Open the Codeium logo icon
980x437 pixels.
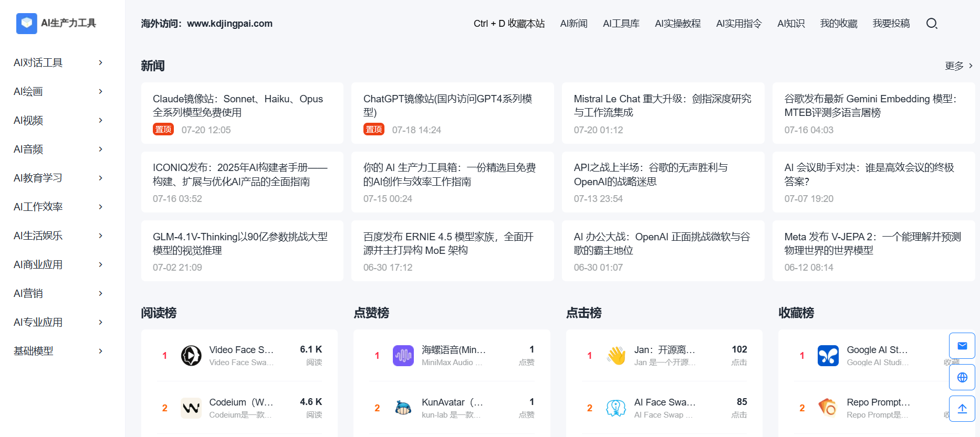pos(191,408)
